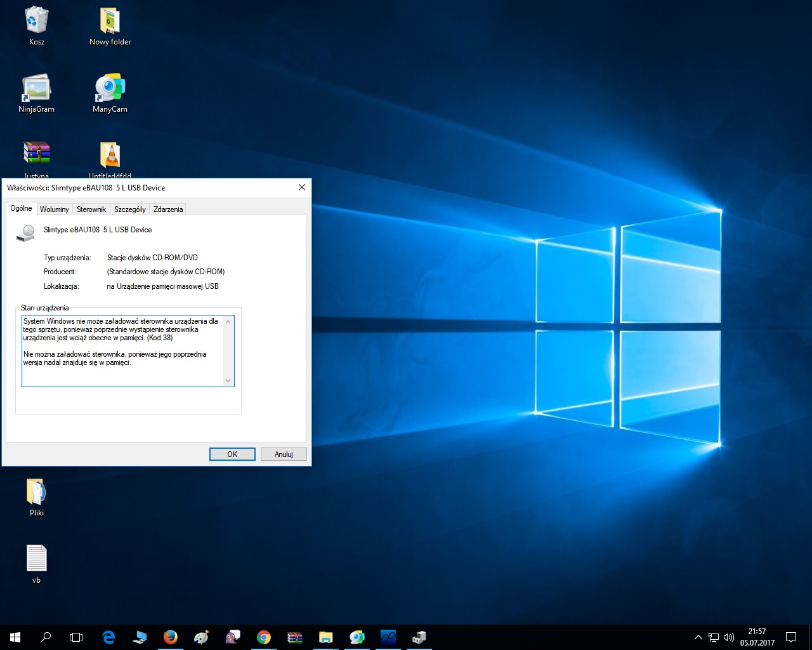This screenshot has width=812, height=650.
Task: Open the paint palette taskbar app
Action: click(x=202, y=637)
